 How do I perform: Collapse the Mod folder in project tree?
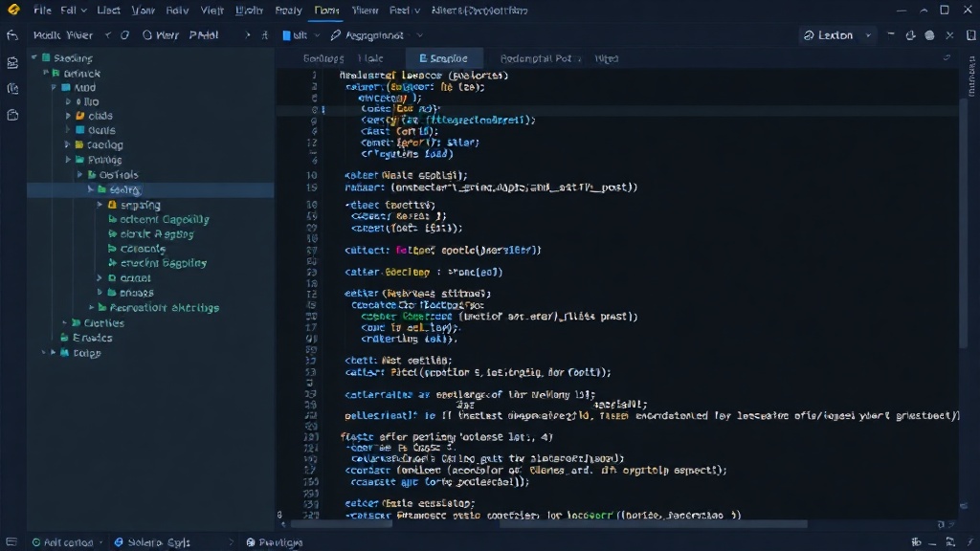tap(55, 87)
